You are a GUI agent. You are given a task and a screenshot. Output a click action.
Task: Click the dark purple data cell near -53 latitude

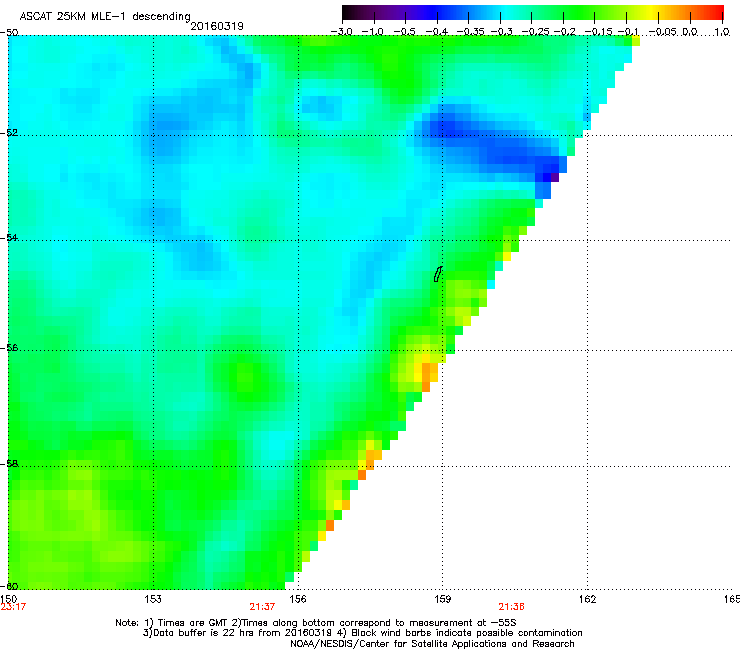555,177
